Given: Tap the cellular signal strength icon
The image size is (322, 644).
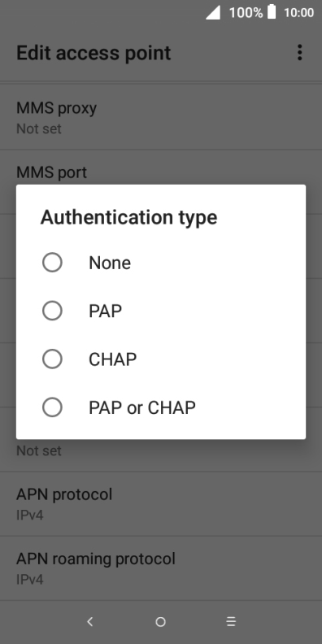Looking at the screenshot, I should 213,12.
